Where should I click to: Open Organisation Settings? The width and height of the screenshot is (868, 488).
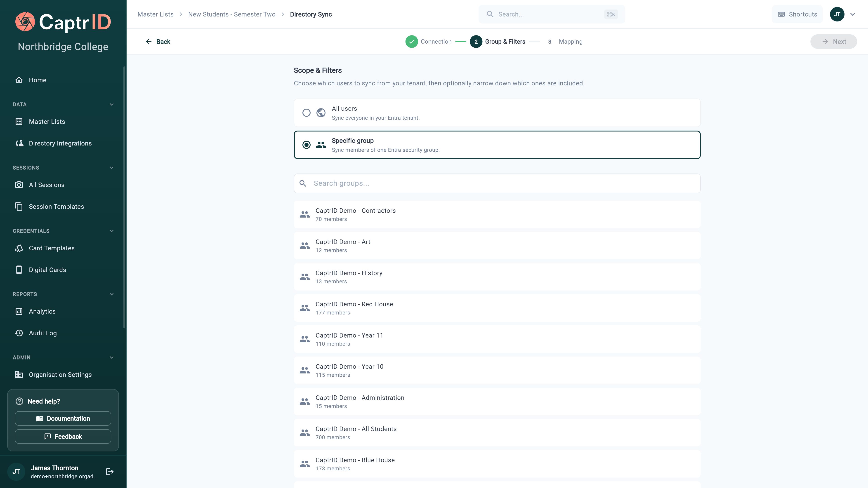(63, 375)
